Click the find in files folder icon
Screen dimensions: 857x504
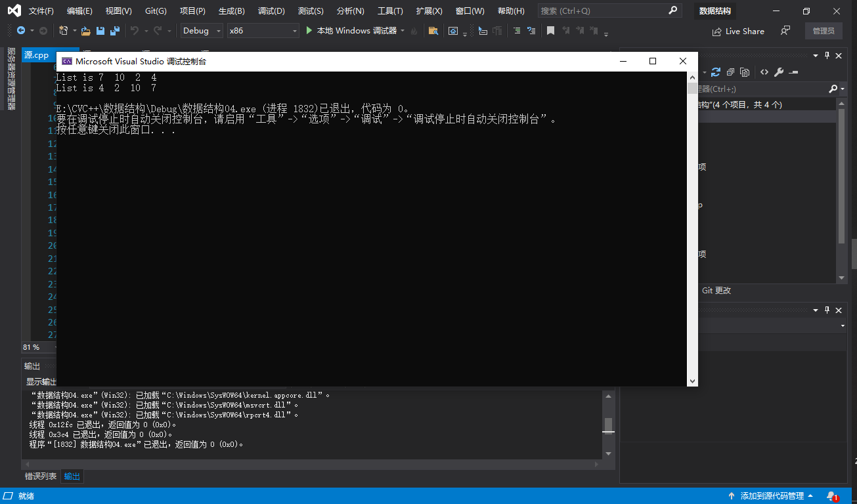pyautogui.click(x=433, y=31)
